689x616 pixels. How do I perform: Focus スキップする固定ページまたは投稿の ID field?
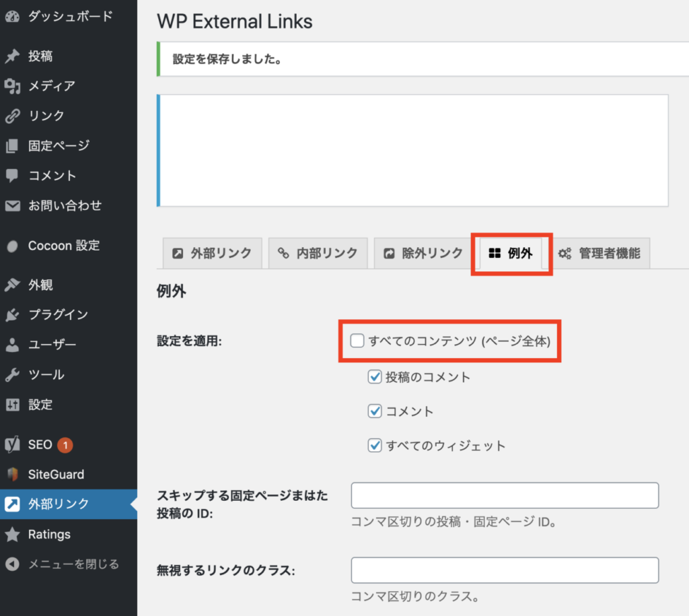point(505,495)
